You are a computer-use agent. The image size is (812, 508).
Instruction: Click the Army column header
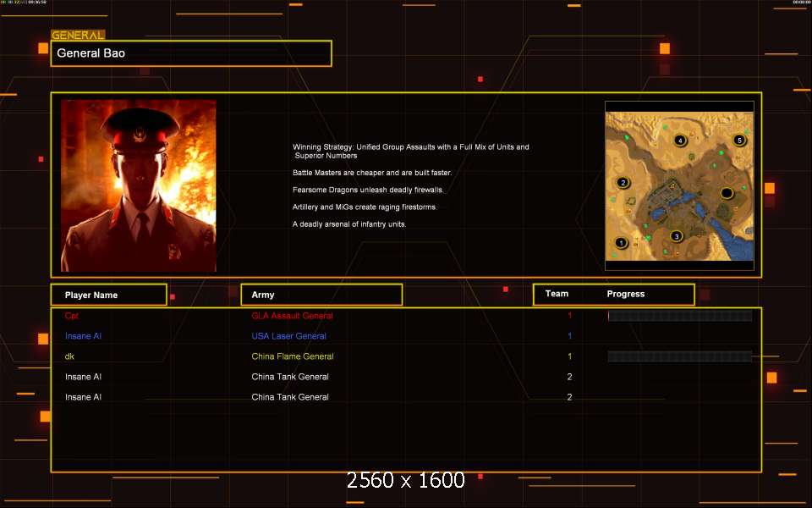pos(321,295)
